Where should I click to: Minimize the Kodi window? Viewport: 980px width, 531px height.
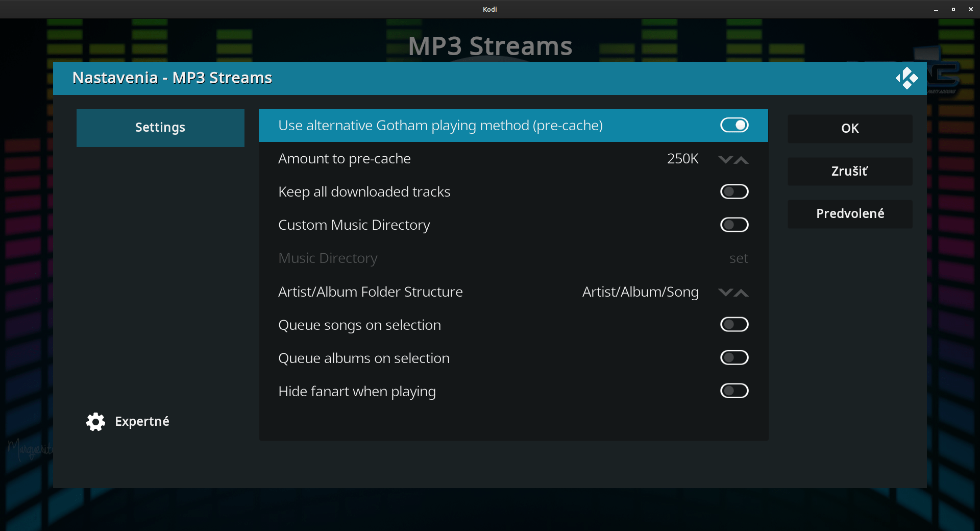point(936,9)
